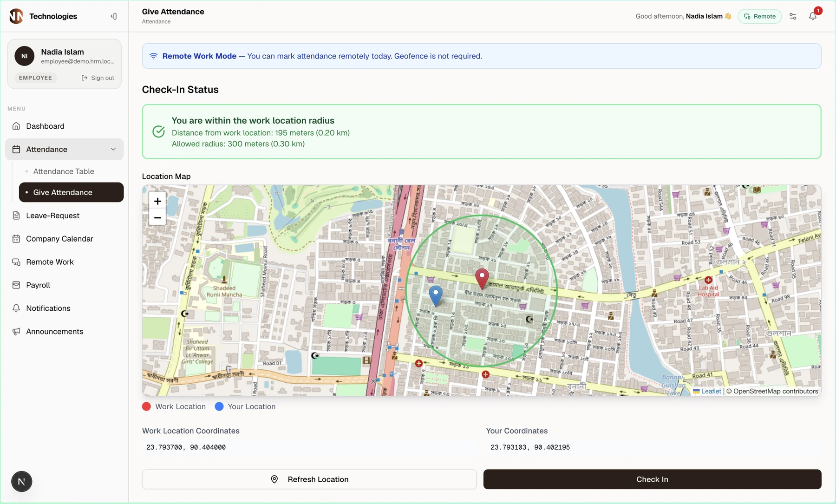Open the Attendance Table page
836x504 pixels.
(64, 171)
